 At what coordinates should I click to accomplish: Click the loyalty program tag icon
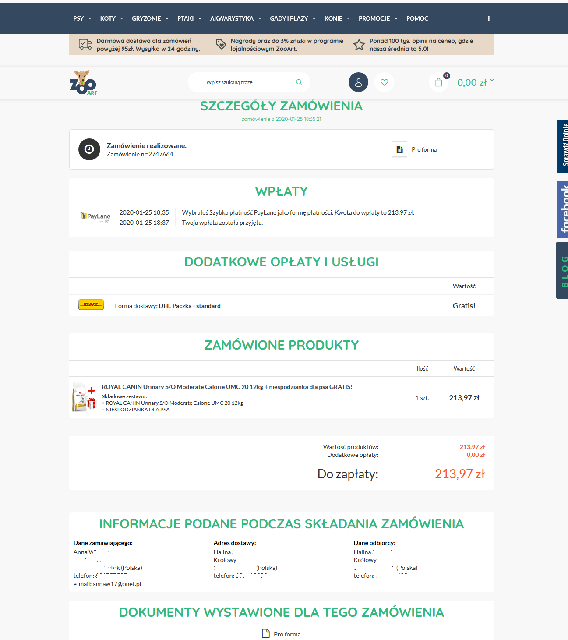click(221, 44)
